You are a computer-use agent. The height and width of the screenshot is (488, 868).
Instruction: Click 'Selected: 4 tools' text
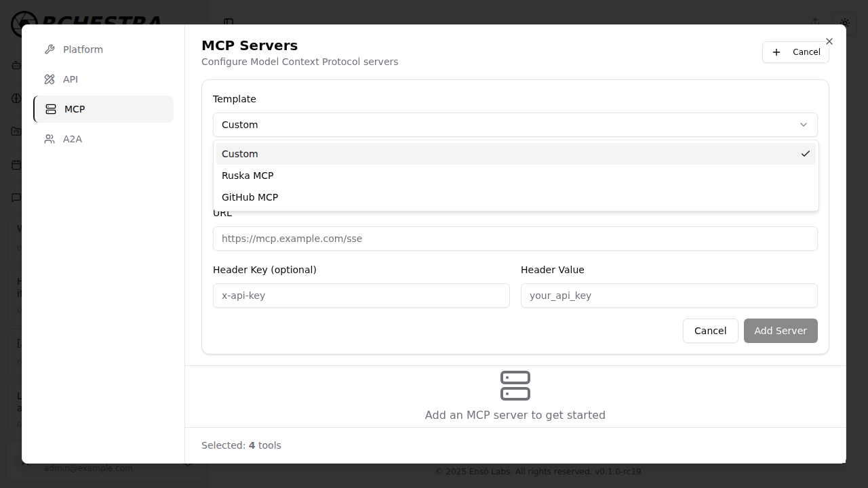[x=241, y=445]
